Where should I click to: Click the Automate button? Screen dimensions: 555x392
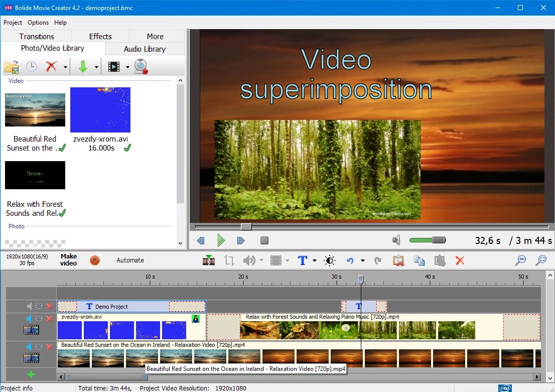pos(130,260)
